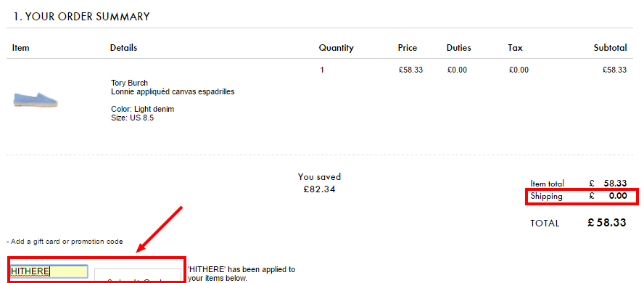Image resolution: width=644 pixels, height=283 pixels.
Task: Focus the promotion code field containing HITHERE
Action: (49, 271)
